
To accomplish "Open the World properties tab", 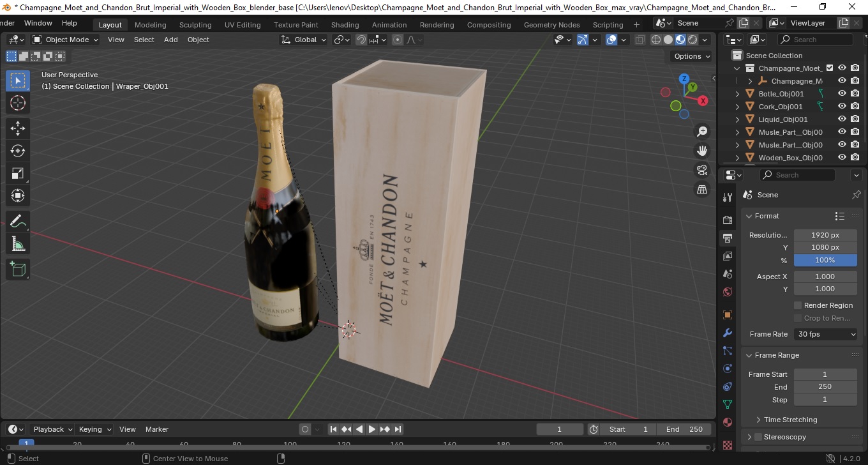I will (x=727, y=292).
